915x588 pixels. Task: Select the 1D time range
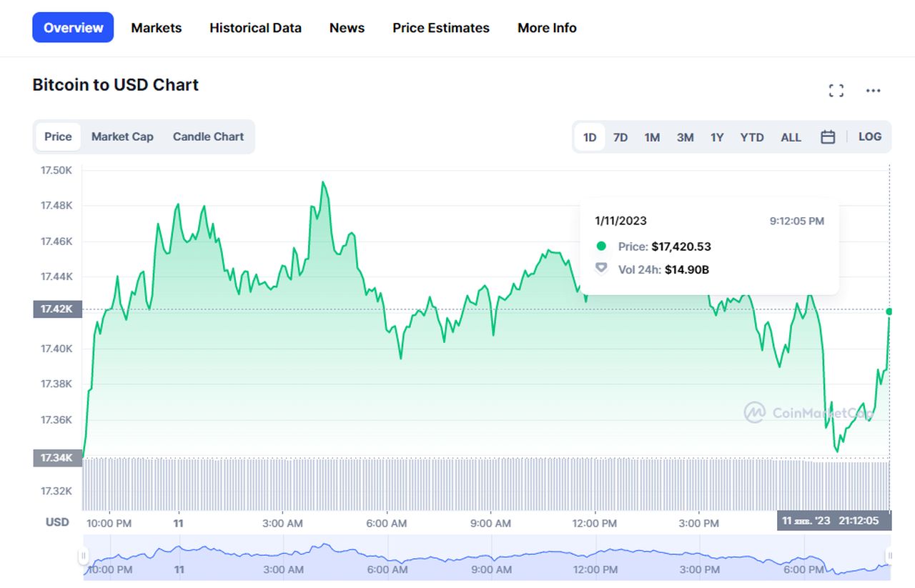tap(590, 137)
